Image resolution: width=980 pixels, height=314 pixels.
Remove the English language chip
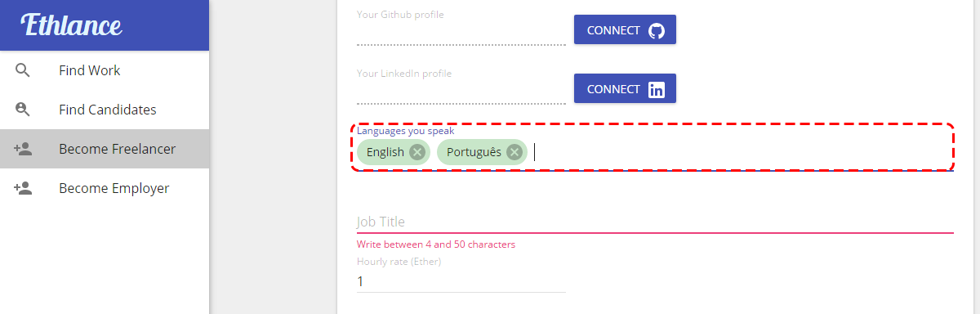click(417, 151)
